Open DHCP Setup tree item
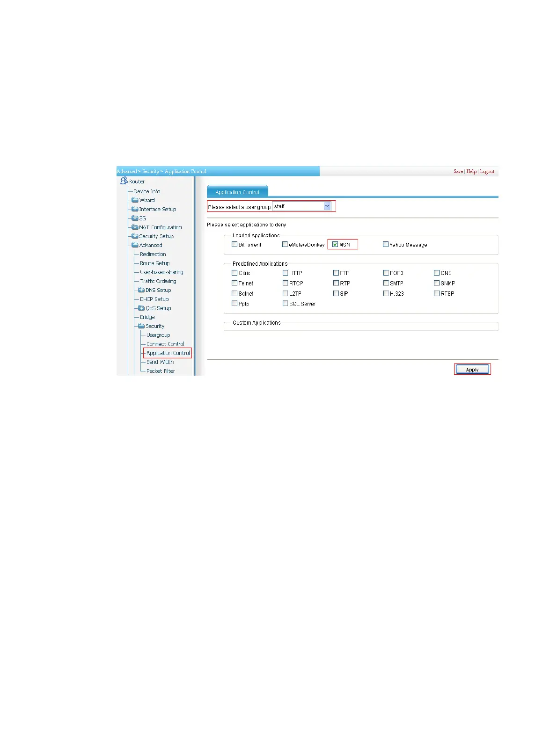This screenshot has height=756, width=557. click(154, 299)
